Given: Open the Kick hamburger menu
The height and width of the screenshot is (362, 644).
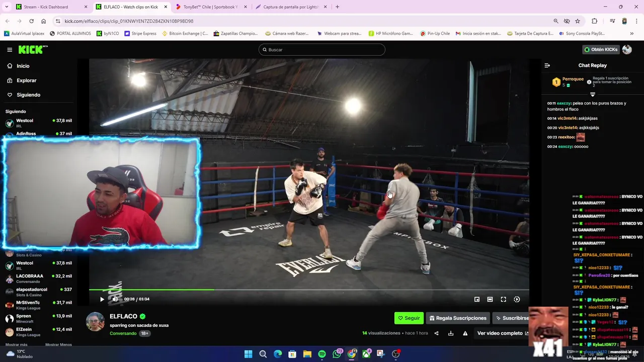Looking at the screenshot, I should (x=10, y=50).
